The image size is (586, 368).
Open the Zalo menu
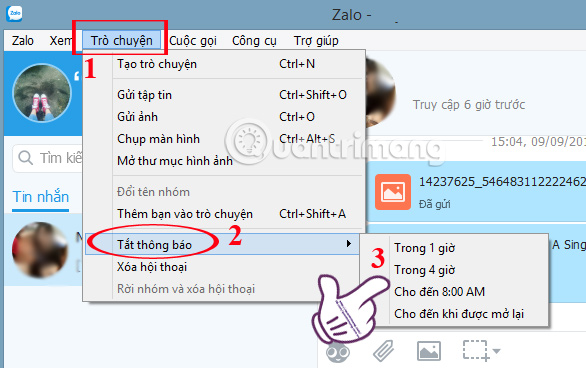point(22,40)
